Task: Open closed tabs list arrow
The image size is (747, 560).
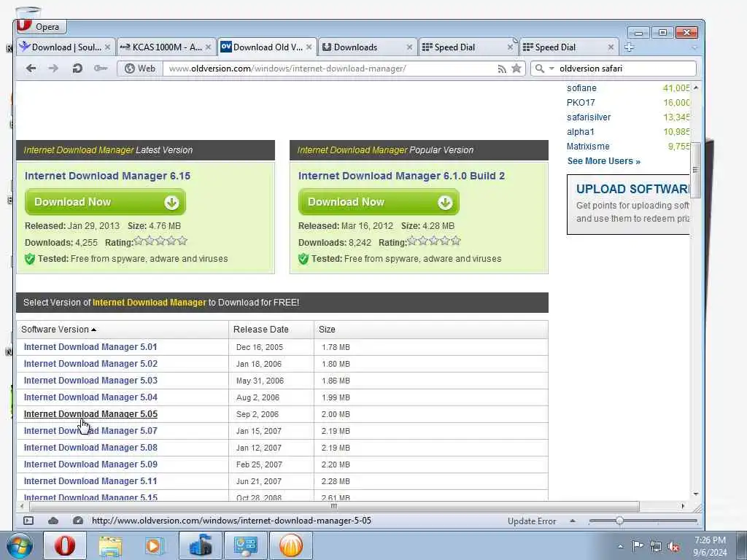Action: pyautogui.click(x=694, y=47)
